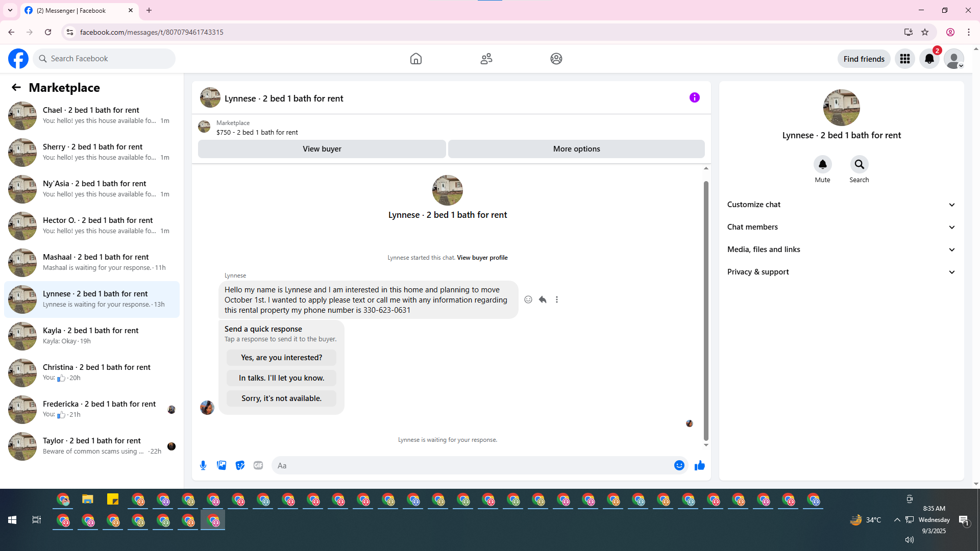980x551 pixels.
Task: Open the Facebook menu grid icon
Action: 905,59
